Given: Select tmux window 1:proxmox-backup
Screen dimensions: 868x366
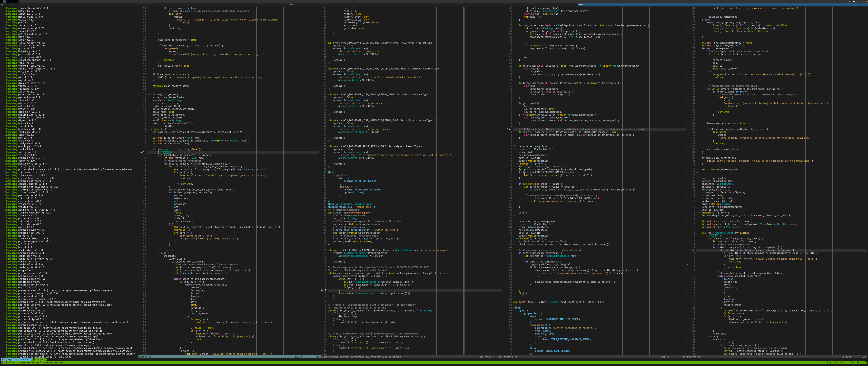Looking at the screenshot, I should click(x=28, y=363).
